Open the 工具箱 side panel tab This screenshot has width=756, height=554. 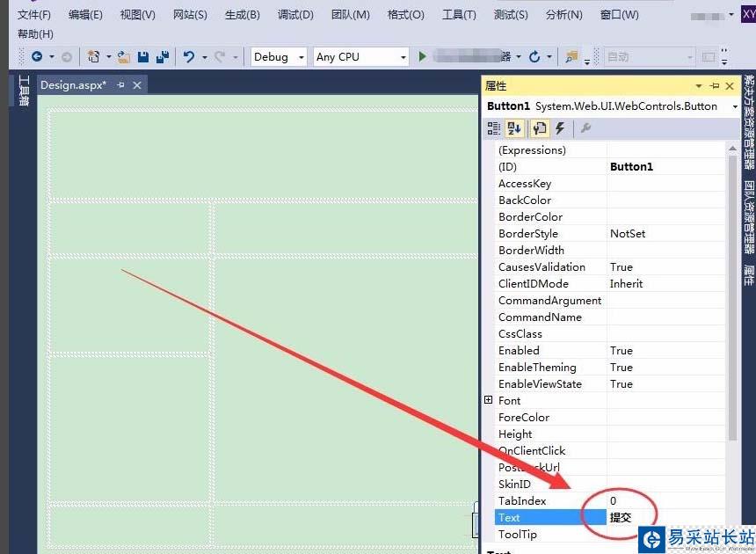[x=24, y=91]
